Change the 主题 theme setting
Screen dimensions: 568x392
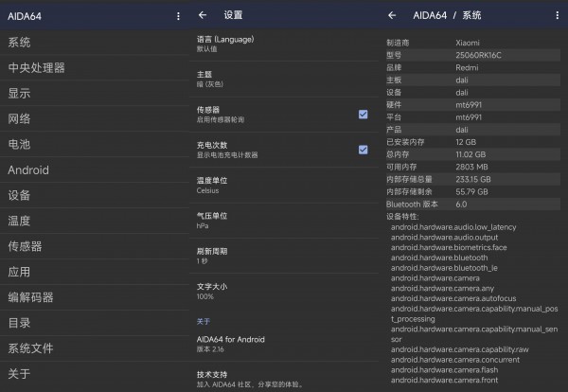[284, 79]
